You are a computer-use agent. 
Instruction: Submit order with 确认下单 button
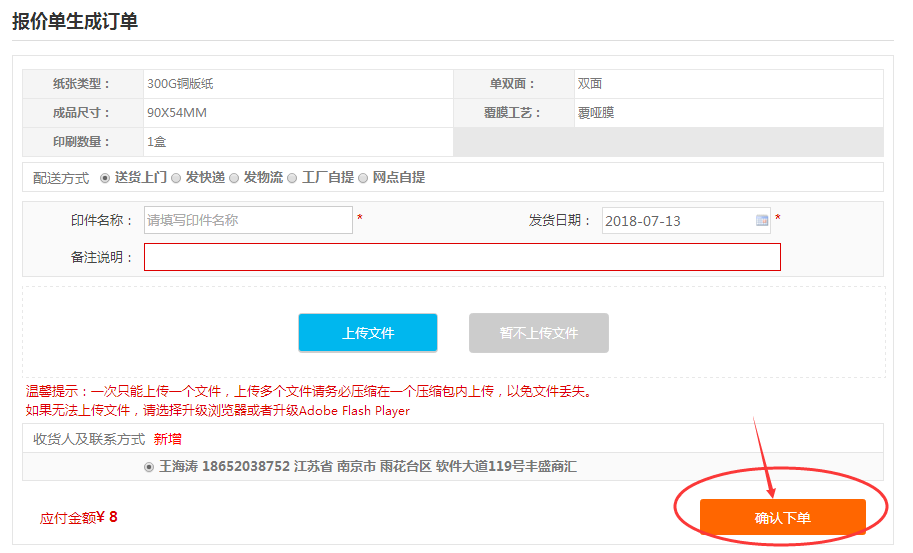[782, 517]
